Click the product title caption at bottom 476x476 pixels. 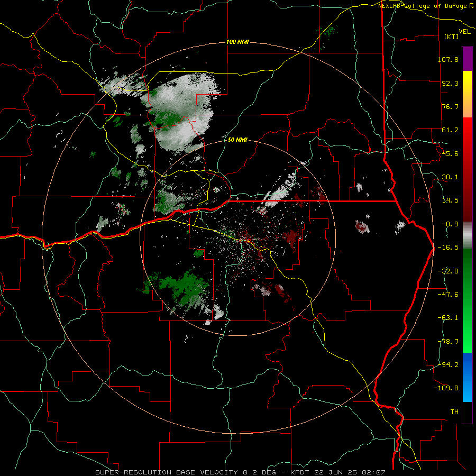coord(240,472)
